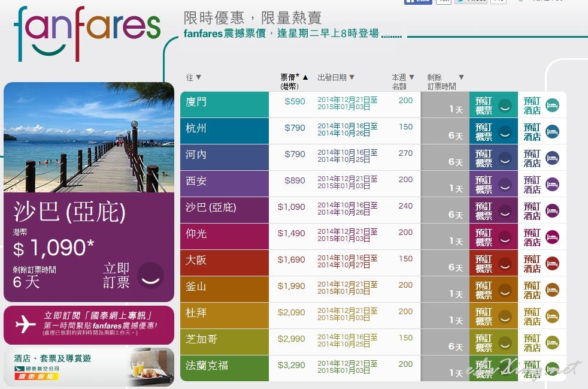Click the $1,490 fare price
Viewport: 588px width, 389px height.
point(292,233)
